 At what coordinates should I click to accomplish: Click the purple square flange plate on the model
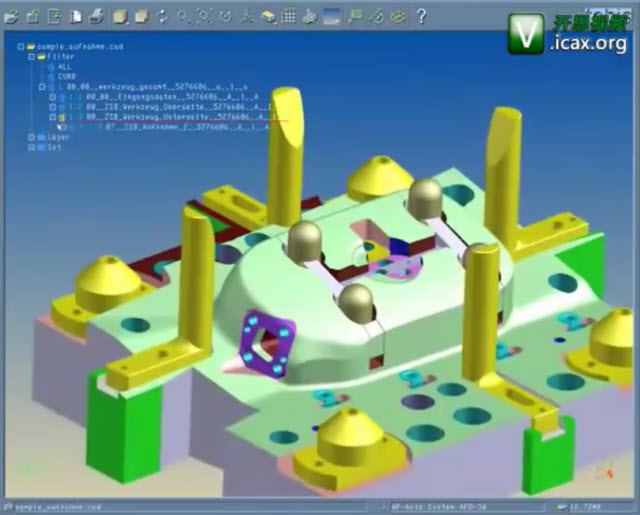pyautogui.click(x=266, y=344)
